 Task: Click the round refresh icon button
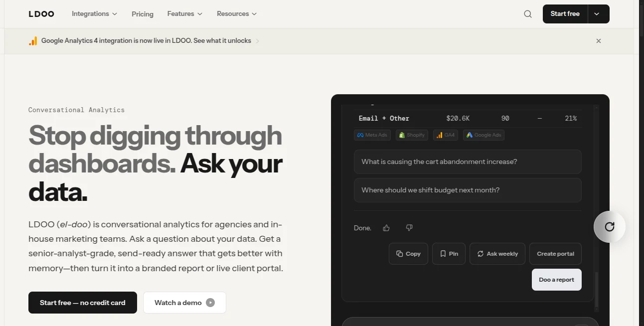[609, 227]
